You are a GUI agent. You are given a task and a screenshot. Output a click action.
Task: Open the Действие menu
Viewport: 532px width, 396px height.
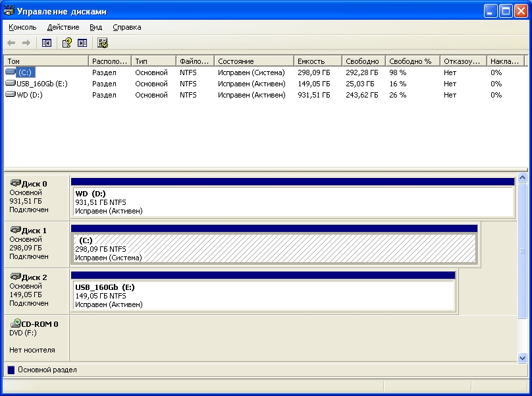tap(63, 27)
